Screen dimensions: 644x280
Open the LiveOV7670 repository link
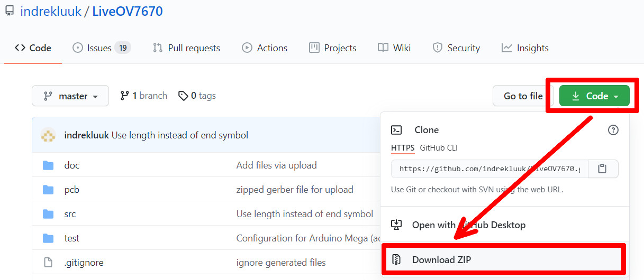128,11
